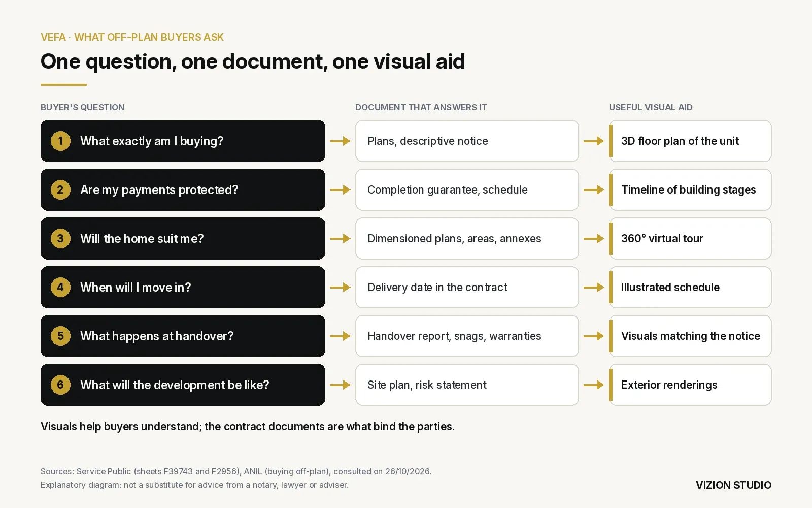Image resolution: width=812 pixels, height=508 pixels.
Task: Click 'Handover report, snags, warranties' box
Action: pyautogui.click(x=467, y=336)
